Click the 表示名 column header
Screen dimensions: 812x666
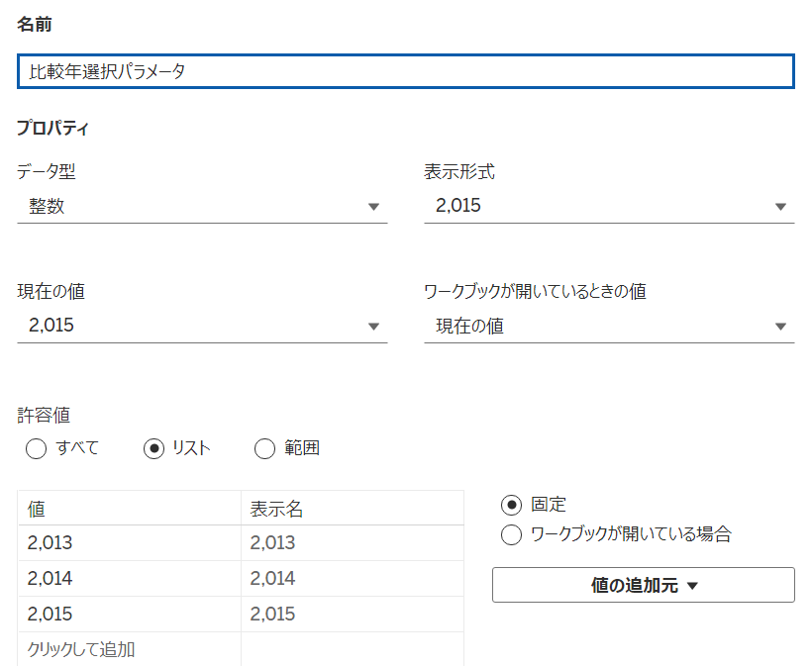pyautogui.click(x=353, y=509)
